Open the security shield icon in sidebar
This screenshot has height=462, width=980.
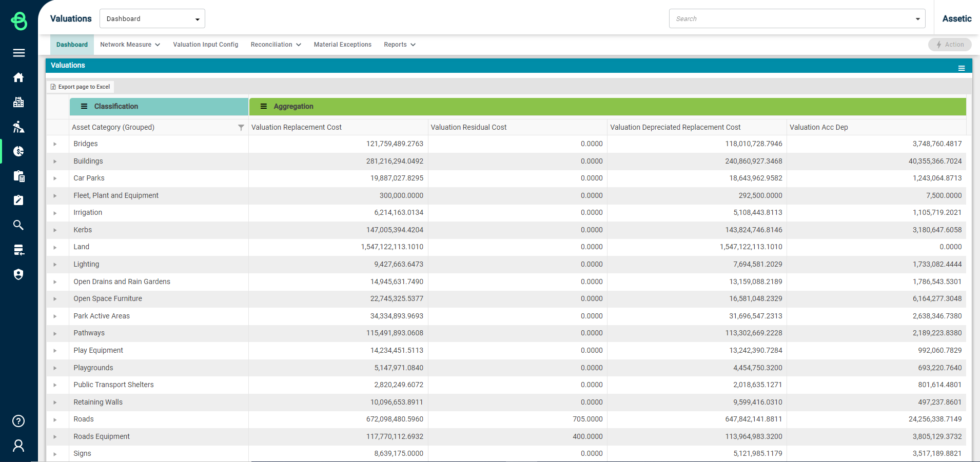pos(18,274)
